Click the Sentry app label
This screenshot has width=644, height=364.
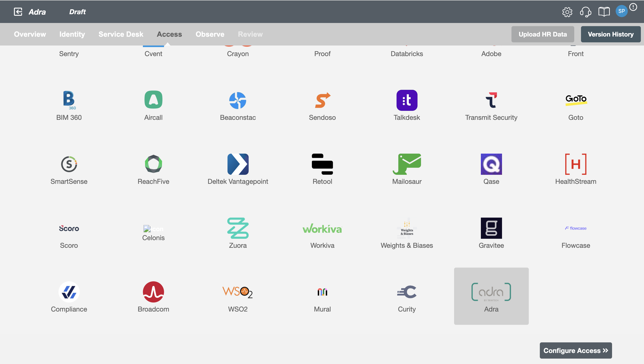coord(69,54)
